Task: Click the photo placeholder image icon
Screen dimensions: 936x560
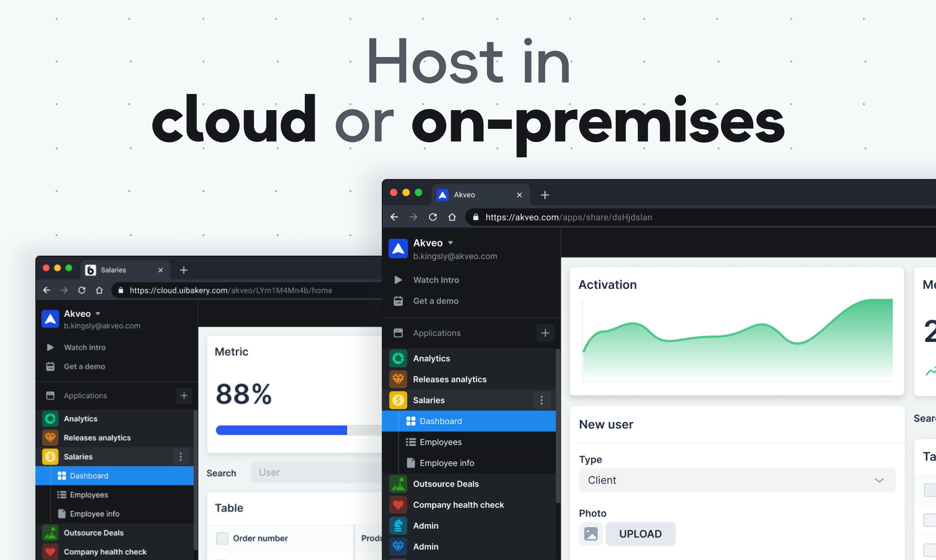Action: tap(591, 534)
